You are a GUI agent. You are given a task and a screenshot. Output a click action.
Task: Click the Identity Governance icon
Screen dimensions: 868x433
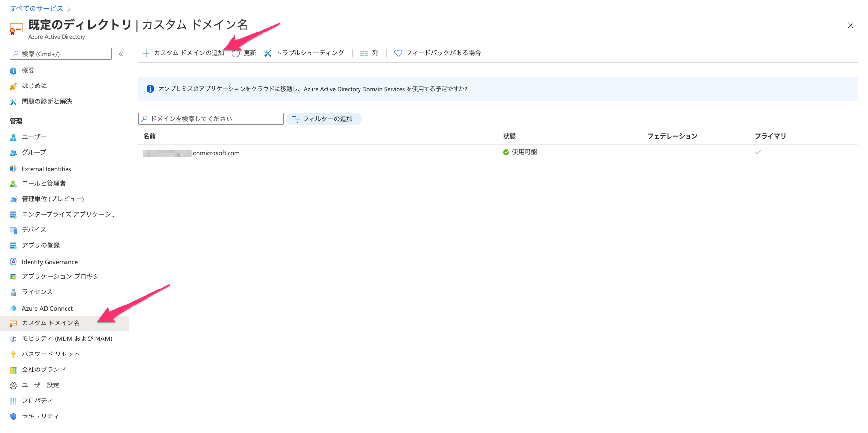(13, 262)
